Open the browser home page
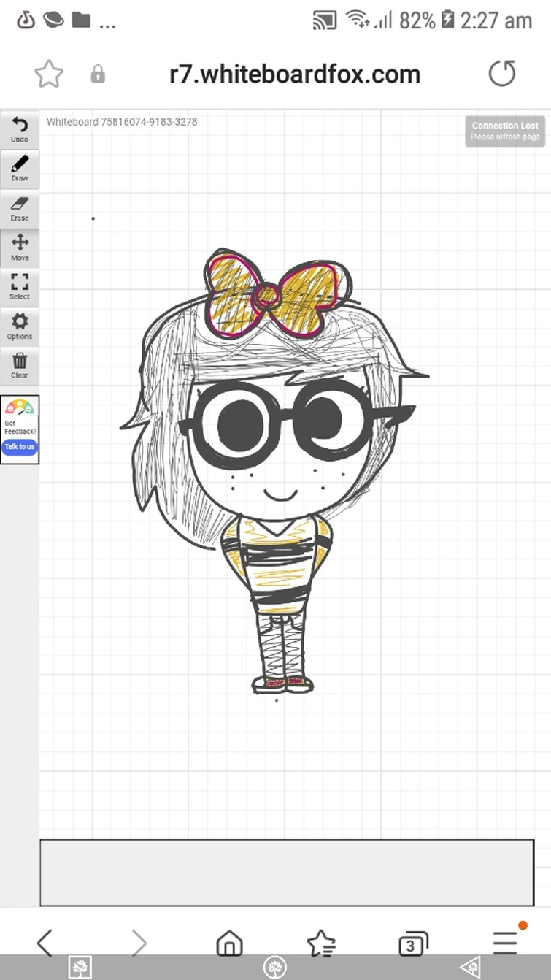This screenshot has height=980, width=551. pos(230,943)
